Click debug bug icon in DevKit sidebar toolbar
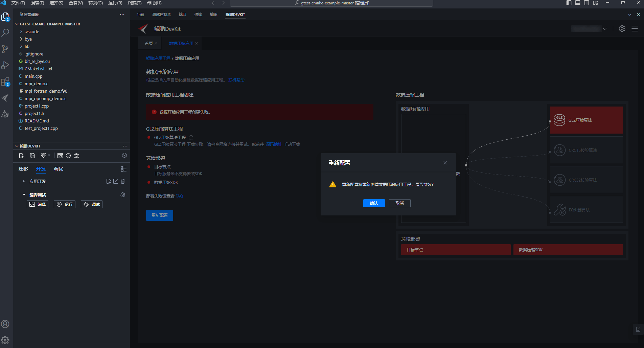Image resolution: width=644 pixels, height=348 pixels. point(76,156)
